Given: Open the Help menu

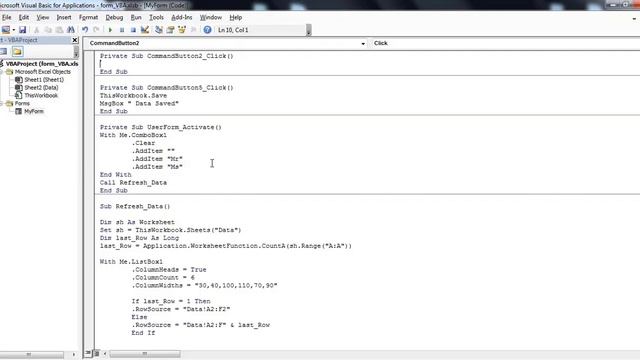Looking at the screenshot, I should tap(236, 18).
